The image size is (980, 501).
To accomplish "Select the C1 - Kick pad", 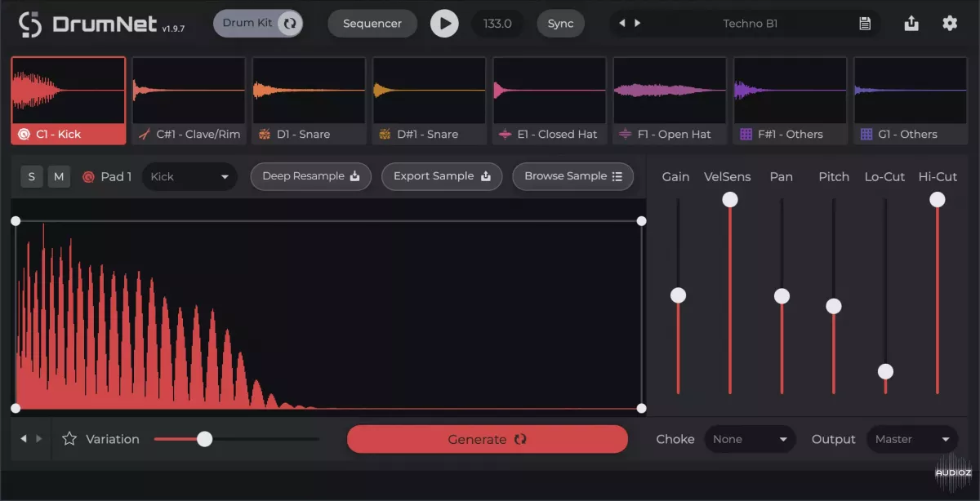I will [69, 100].
